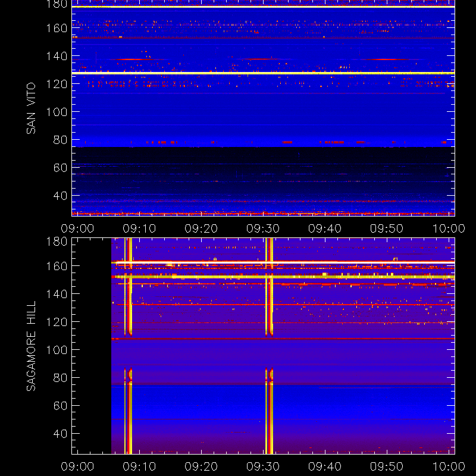Click the 09:00 time label under SAN VITO plot
Viewport: 476px width, 476px height.
(77, 228)
